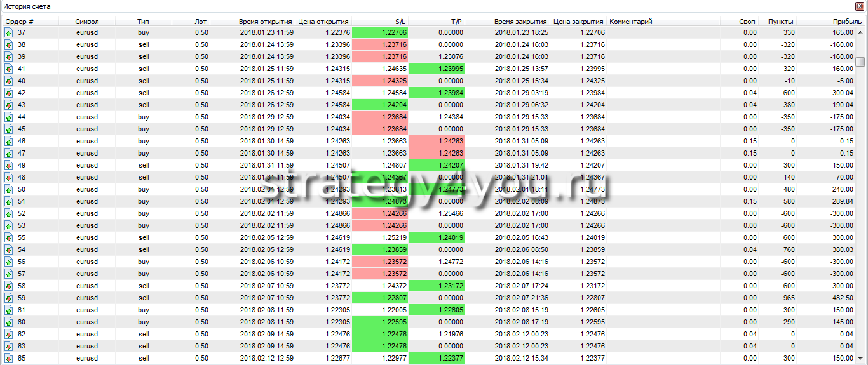Click the Время открытия column header
Screen dimensions: 868x365
265,22
